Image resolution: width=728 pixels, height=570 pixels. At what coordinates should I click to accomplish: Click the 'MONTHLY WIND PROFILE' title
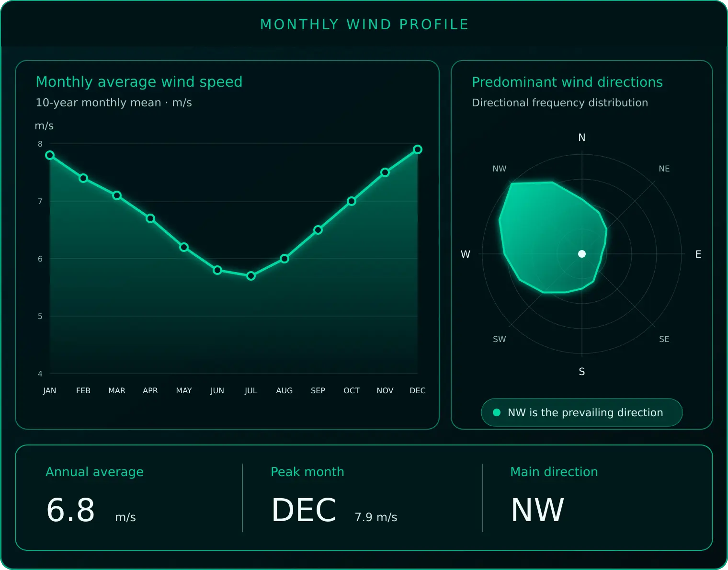tap(364, 24)
